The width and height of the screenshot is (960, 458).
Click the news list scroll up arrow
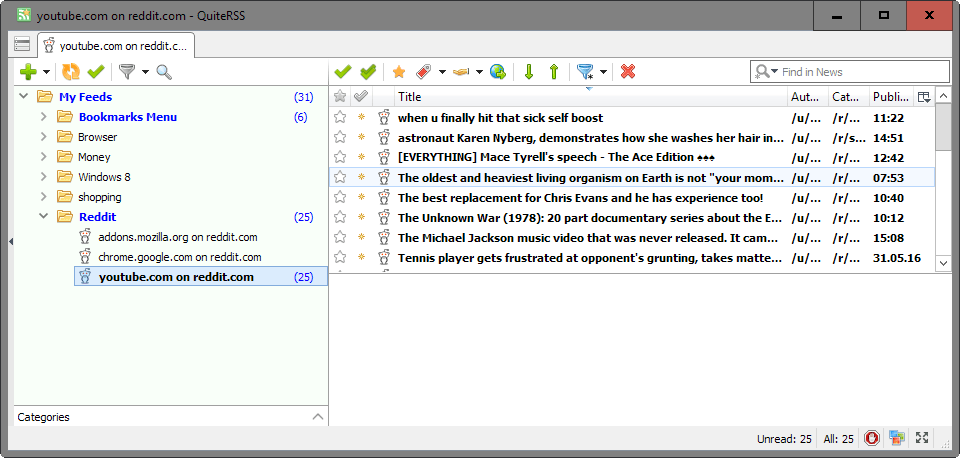coord(943,96)
